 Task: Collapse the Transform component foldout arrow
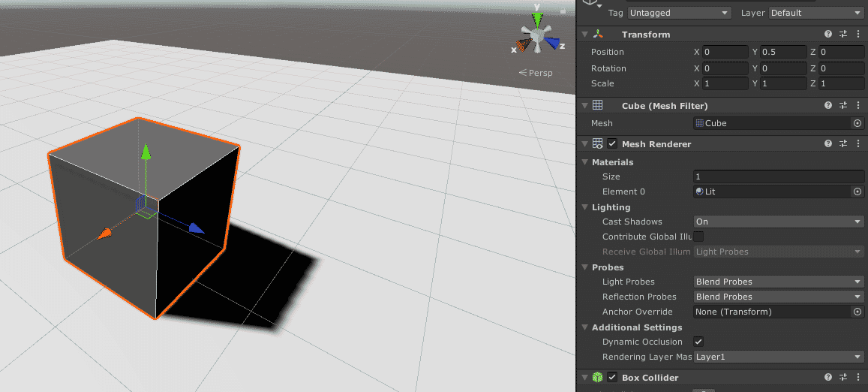584,35
